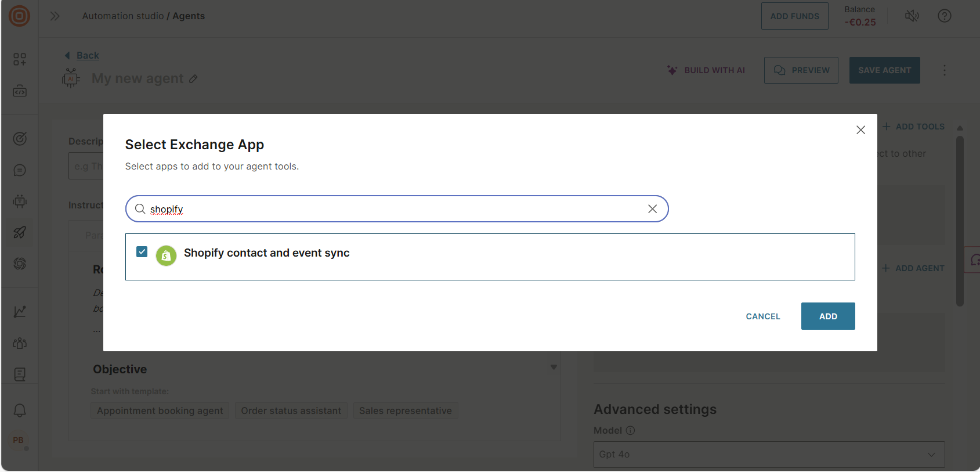980x472 pixels.
Task: Click the AI agent robot icon
Action: (71, 78)
